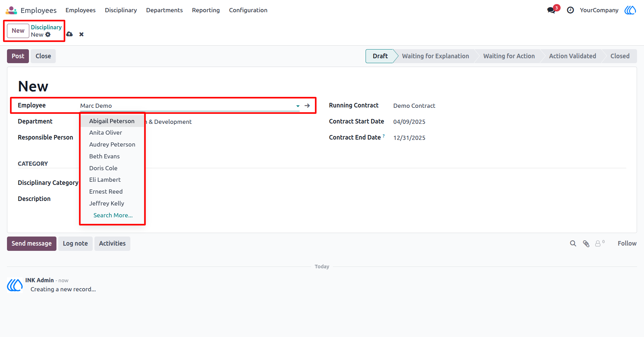Open the conversations chat icon with badge
This screenshot has height=337, width=644.
(x=552, y=10)
